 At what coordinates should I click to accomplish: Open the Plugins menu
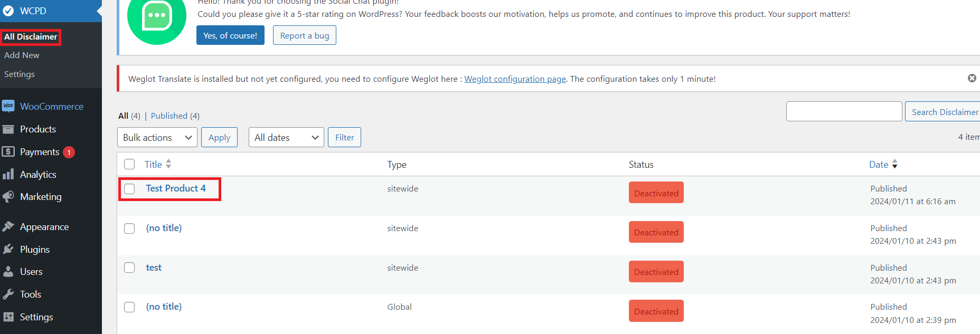tap(35, 250)
